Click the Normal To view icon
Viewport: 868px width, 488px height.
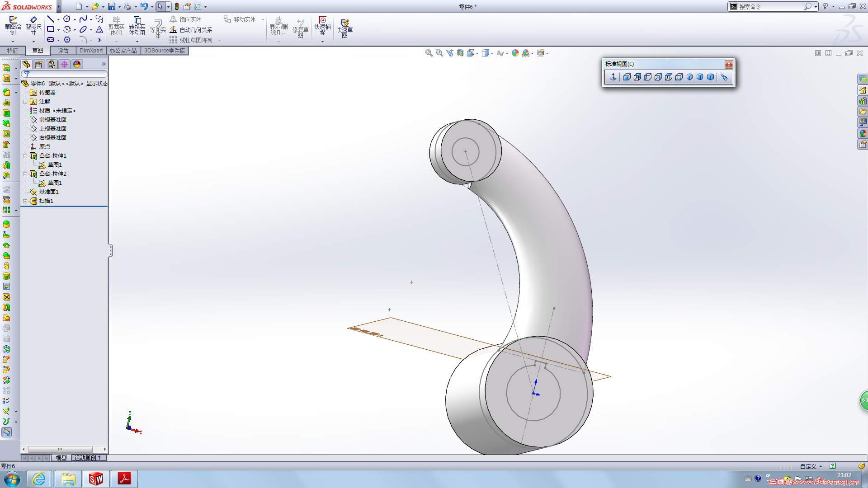613,77
